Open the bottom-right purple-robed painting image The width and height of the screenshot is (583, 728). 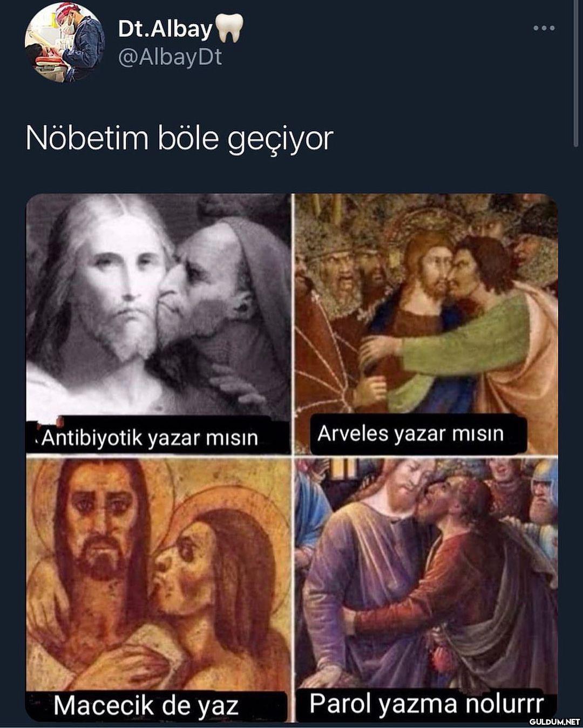pos(426,589)
